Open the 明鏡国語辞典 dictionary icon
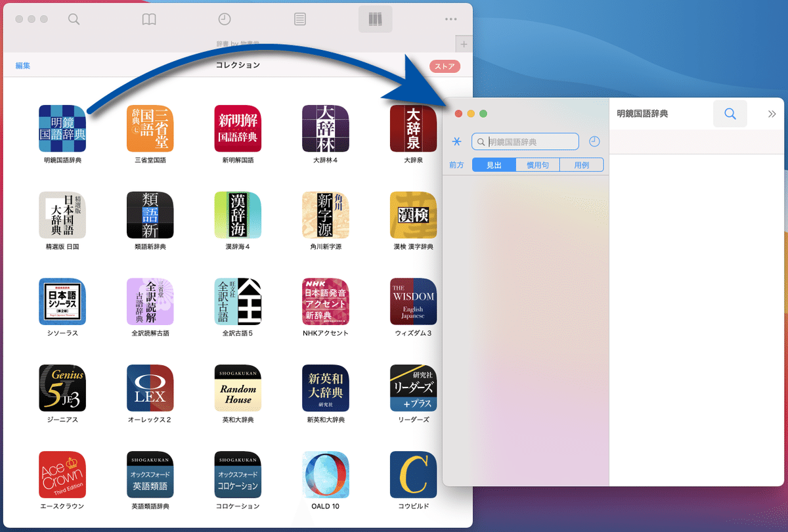788x532 pixels. point(62,128)
